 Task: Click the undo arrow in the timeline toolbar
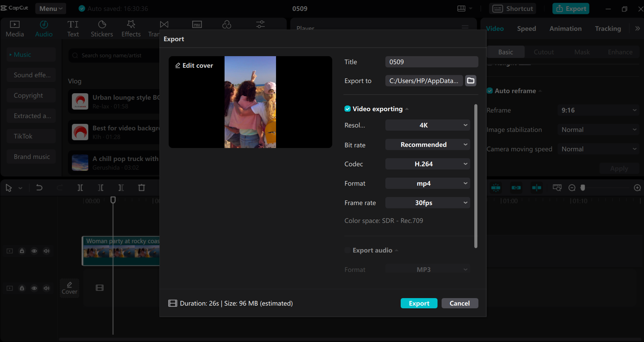click(39, 188)
